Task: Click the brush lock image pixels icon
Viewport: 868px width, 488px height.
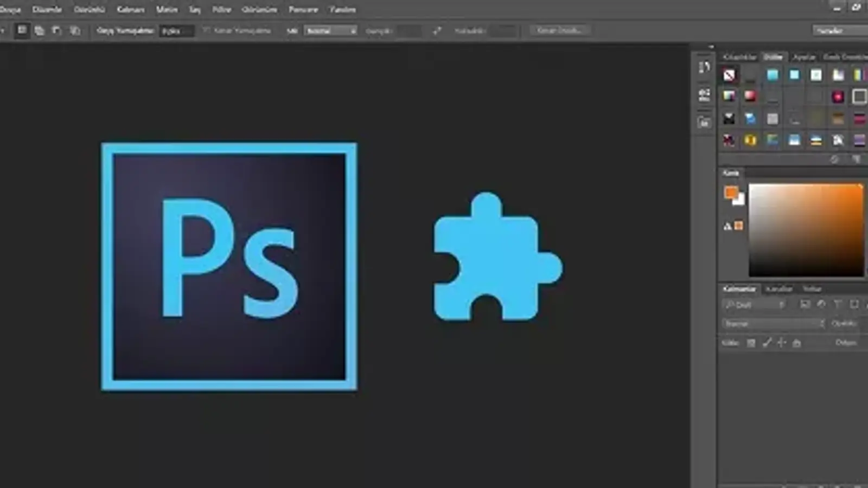Action: [x=767, y=343]
